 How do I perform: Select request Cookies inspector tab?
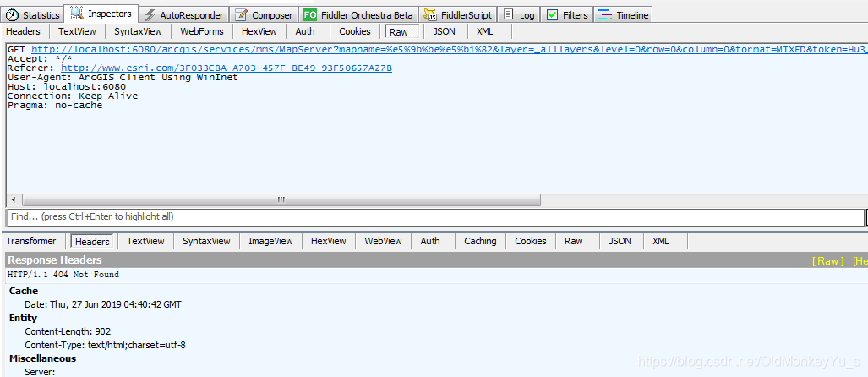[x=355, y=31]
